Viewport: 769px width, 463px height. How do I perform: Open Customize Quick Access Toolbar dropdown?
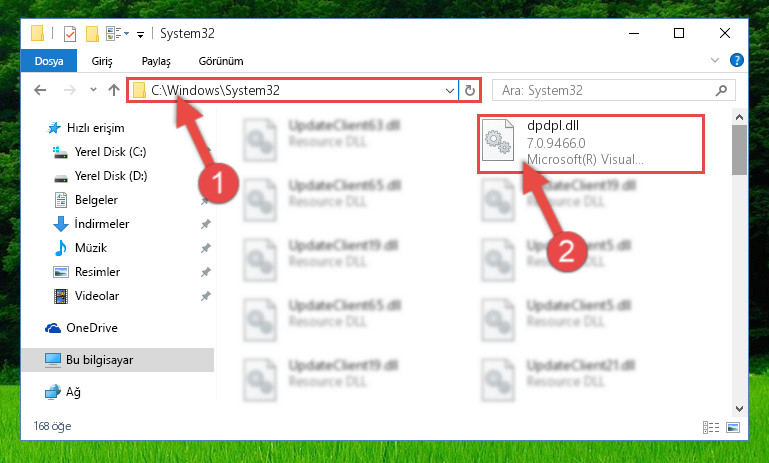point(140,34)
